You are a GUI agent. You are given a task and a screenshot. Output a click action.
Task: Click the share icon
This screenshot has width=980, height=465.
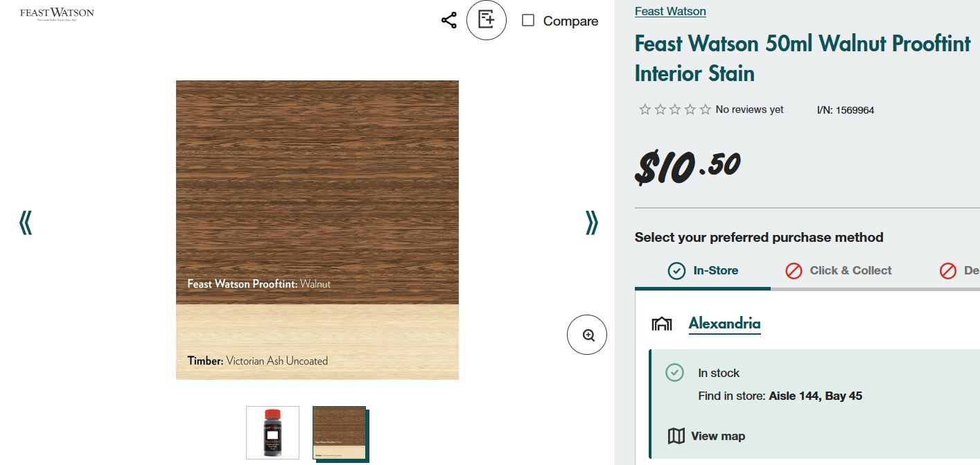point(449,21)
